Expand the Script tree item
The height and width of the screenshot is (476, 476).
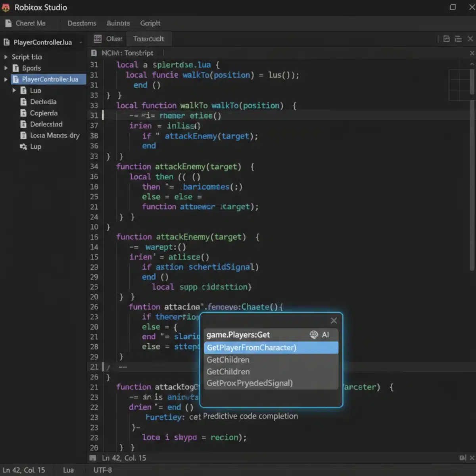[x=6, y=57]
